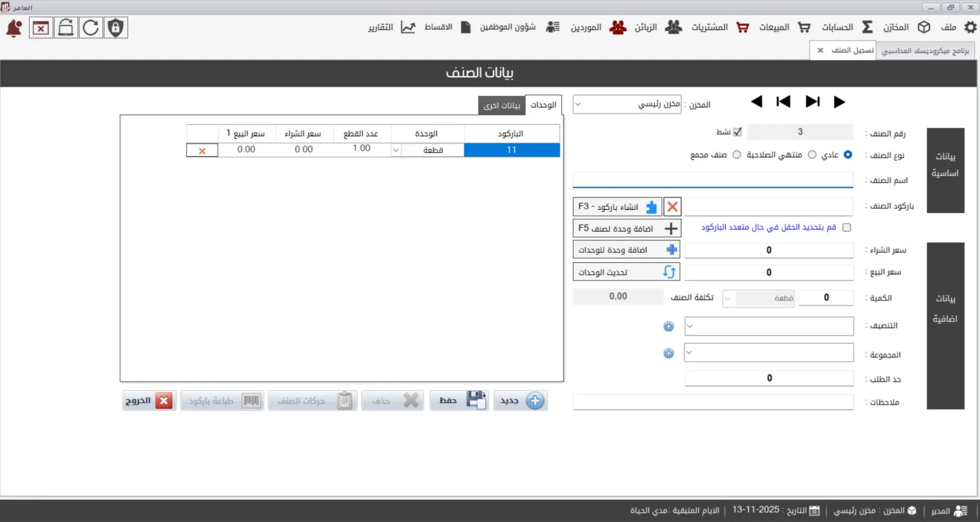Open the unit dropdown in the table row
980x522 pixels.
396,150
